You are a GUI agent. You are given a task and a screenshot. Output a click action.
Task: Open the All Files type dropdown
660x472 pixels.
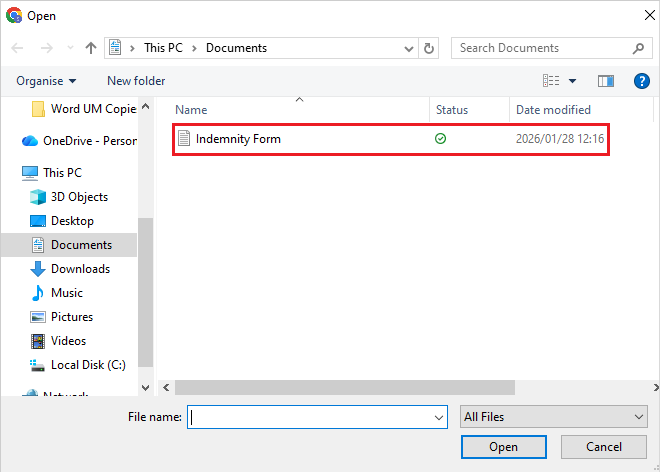point(553,416)
